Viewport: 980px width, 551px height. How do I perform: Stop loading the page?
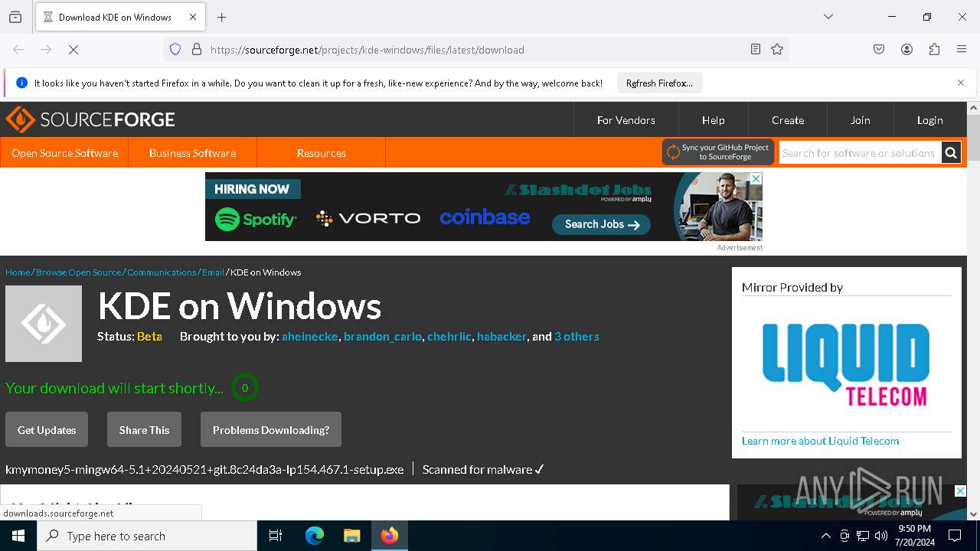point(73,50)
